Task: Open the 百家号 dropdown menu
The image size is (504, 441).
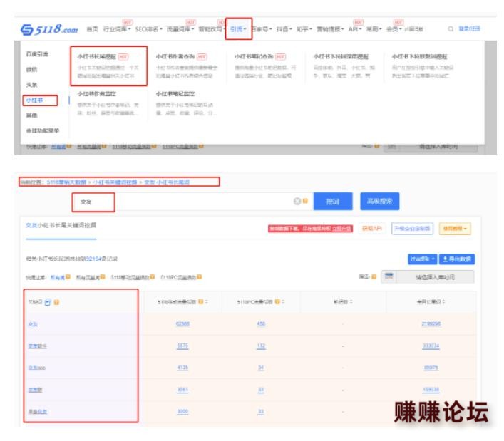Action: click(x=262, y=29)
